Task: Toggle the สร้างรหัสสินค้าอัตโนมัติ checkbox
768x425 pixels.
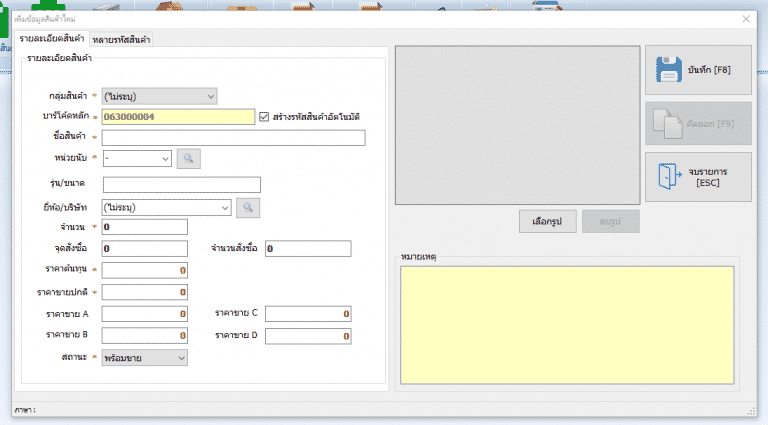Action: (264, 117)
